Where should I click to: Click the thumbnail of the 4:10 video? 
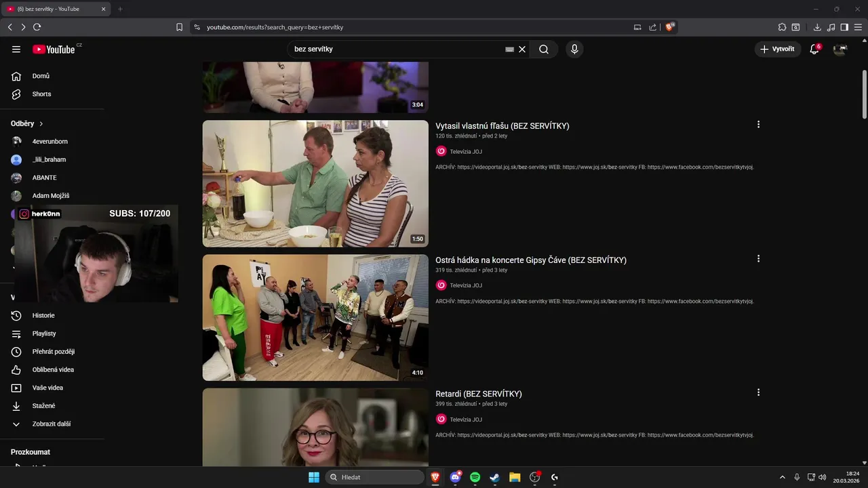coord(315,318)
